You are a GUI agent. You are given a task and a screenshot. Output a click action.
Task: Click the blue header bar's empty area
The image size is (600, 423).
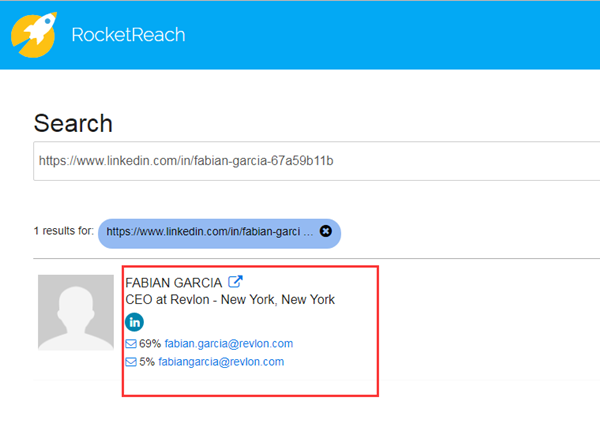pyautogui.click(x=400, y=35)
